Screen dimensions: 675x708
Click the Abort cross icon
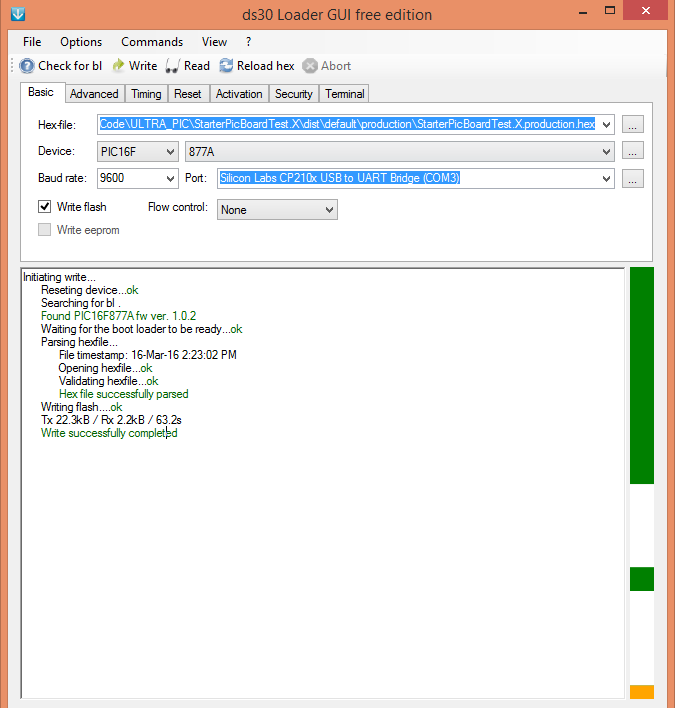tap(310, 66)
